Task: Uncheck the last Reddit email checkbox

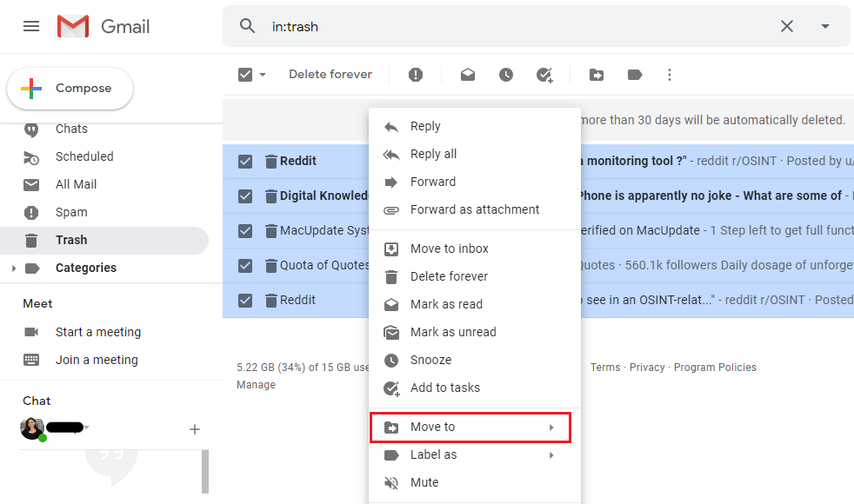Action: (245, 300)
